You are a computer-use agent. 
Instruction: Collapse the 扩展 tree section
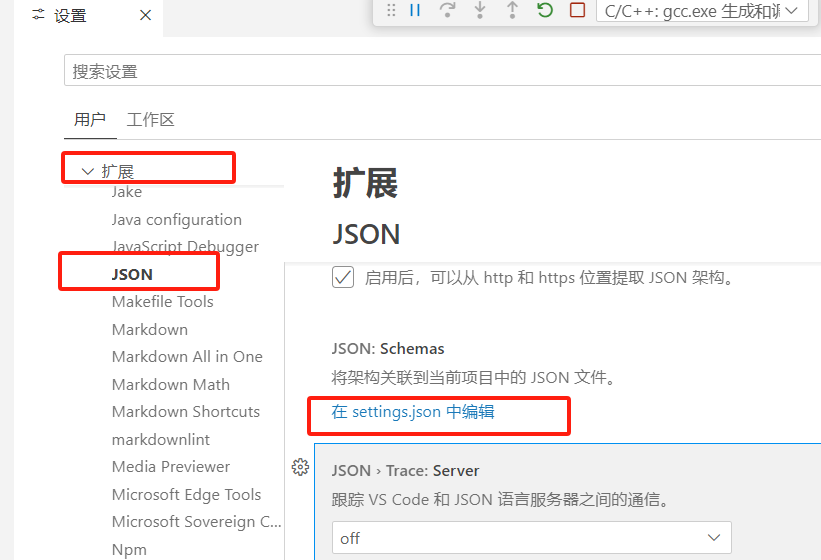(88, 172)
